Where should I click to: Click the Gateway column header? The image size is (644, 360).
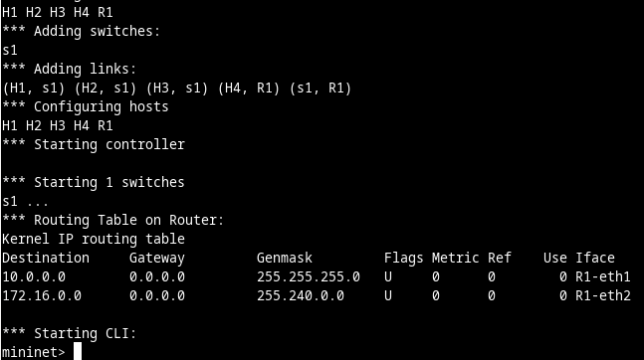click(x=157, y=259)
